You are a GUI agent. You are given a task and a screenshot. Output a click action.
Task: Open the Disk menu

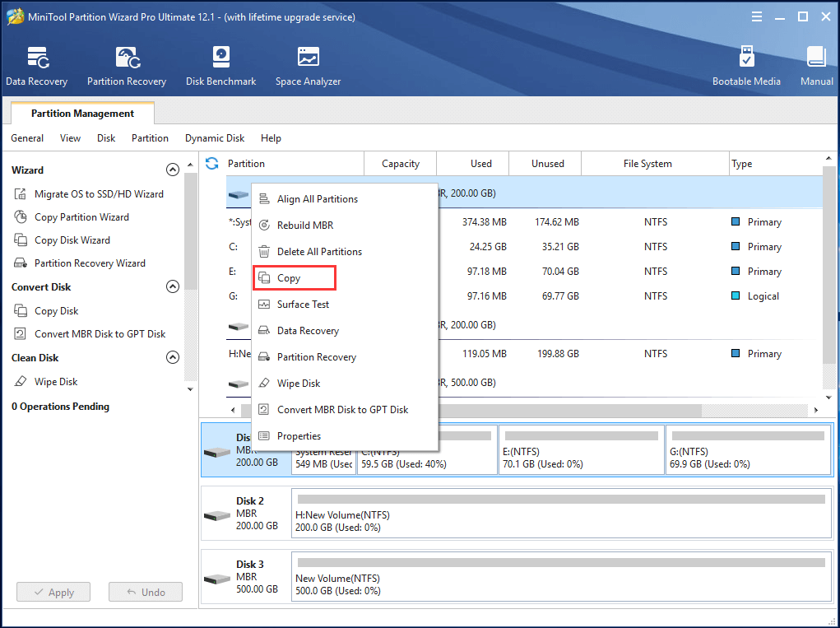(x=106, y=138)
